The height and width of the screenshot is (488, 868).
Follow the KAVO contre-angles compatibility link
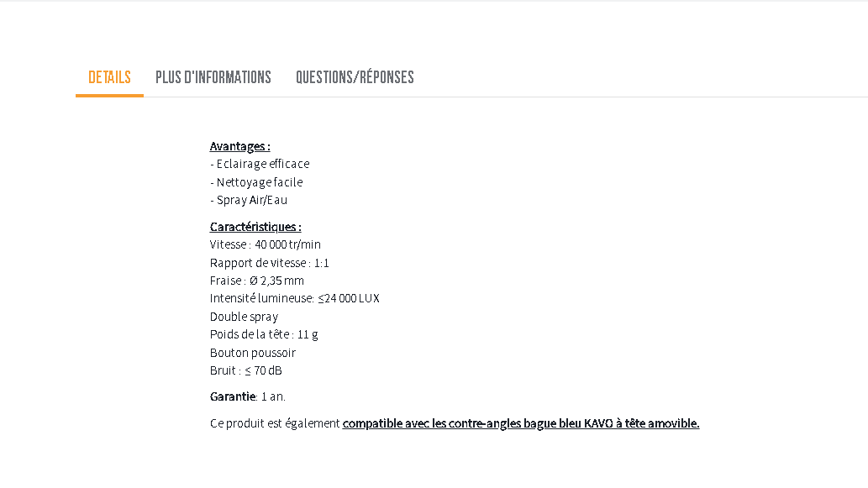[520, 423]
